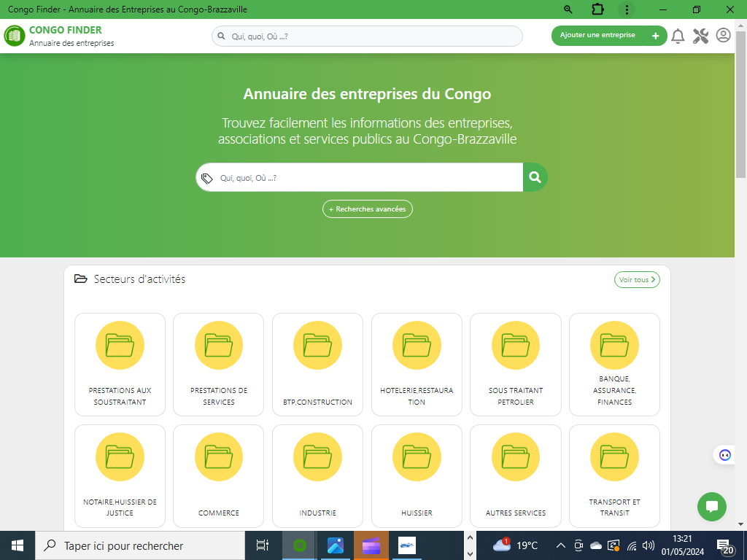
Task: Open the notifications bell icon
Action: pyautogui.click(x=678, y=35)
